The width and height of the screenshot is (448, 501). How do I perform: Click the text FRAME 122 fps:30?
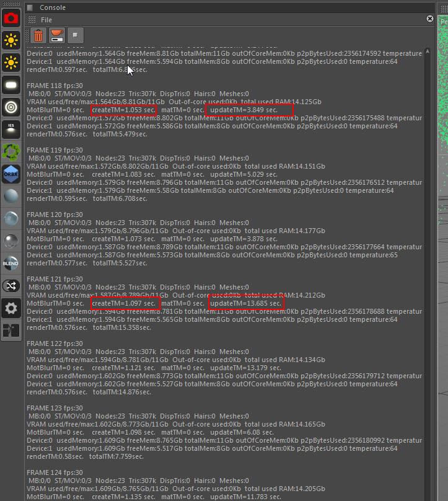tap(55, 344)
